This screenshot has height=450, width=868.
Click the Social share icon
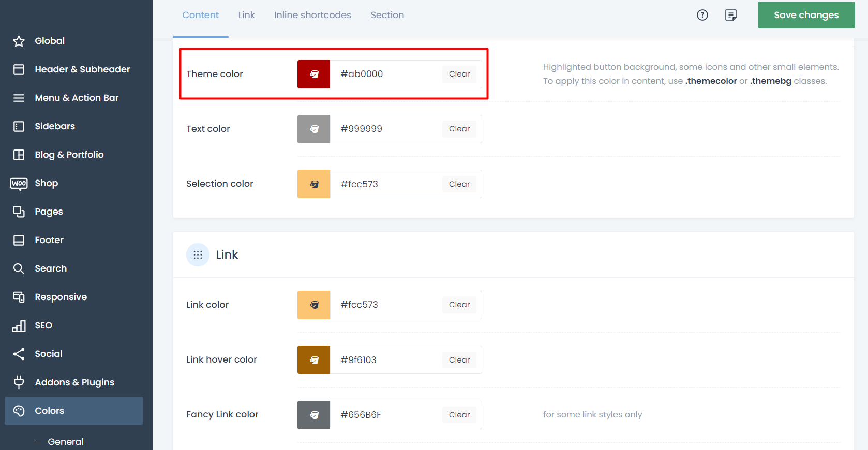pyautogui.click(x=19, y=354)
